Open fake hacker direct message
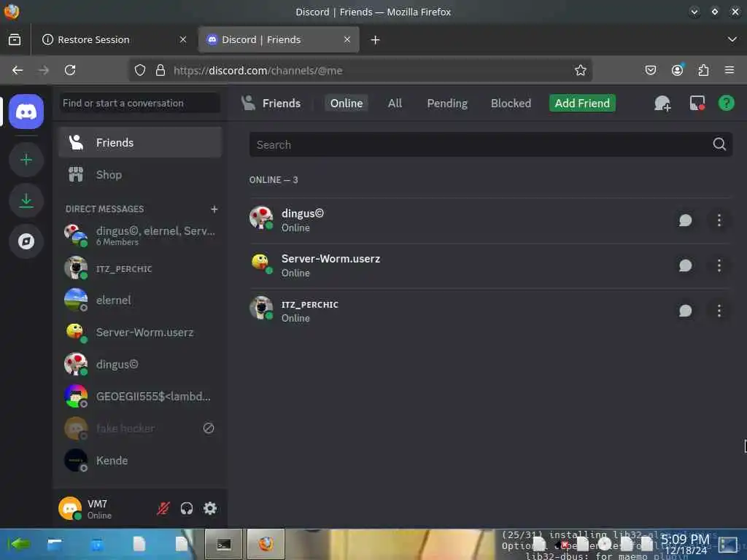Screen dimensions: 747x560 click(x=140, y=428)
